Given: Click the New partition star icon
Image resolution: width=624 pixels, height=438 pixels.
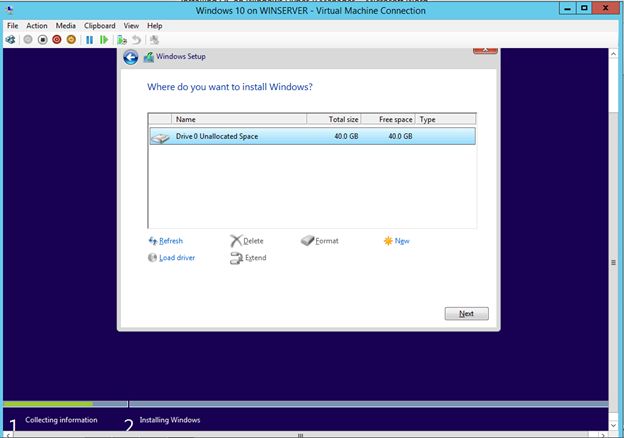Looking at the screenshot, I should [388, 241].
